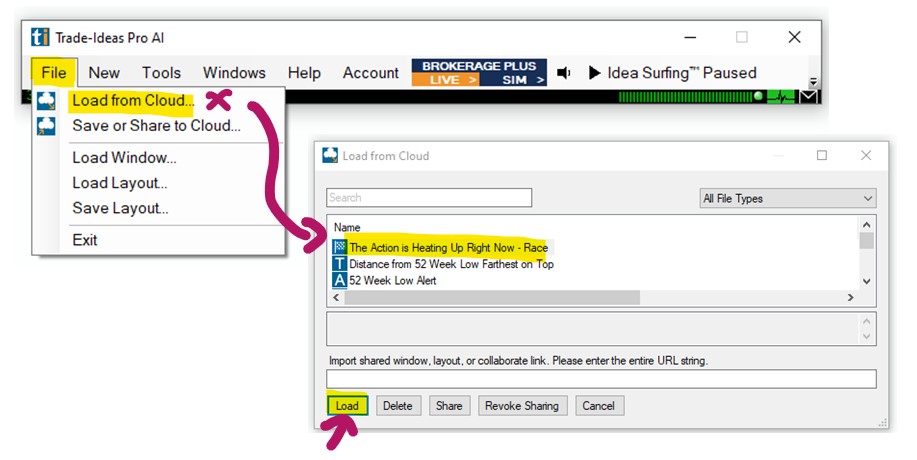Click the race flag icon in file list
This screenshot has width=917, height=460.
tap(340, 247)
